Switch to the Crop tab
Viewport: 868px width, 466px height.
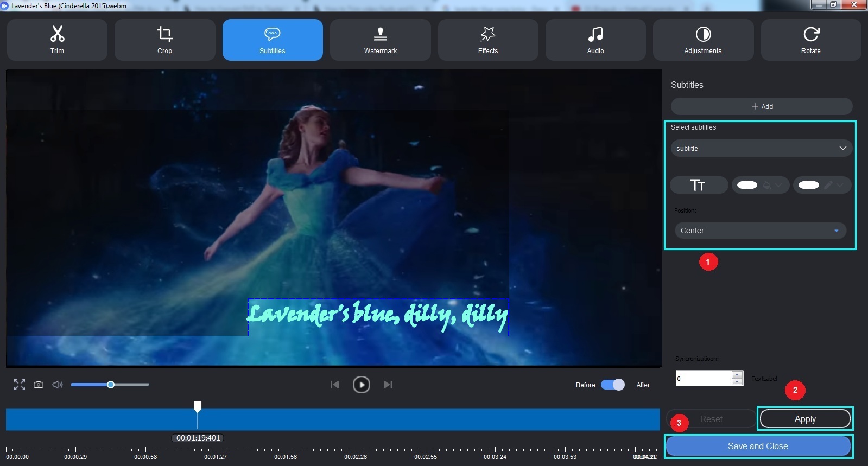coord(164,40)
